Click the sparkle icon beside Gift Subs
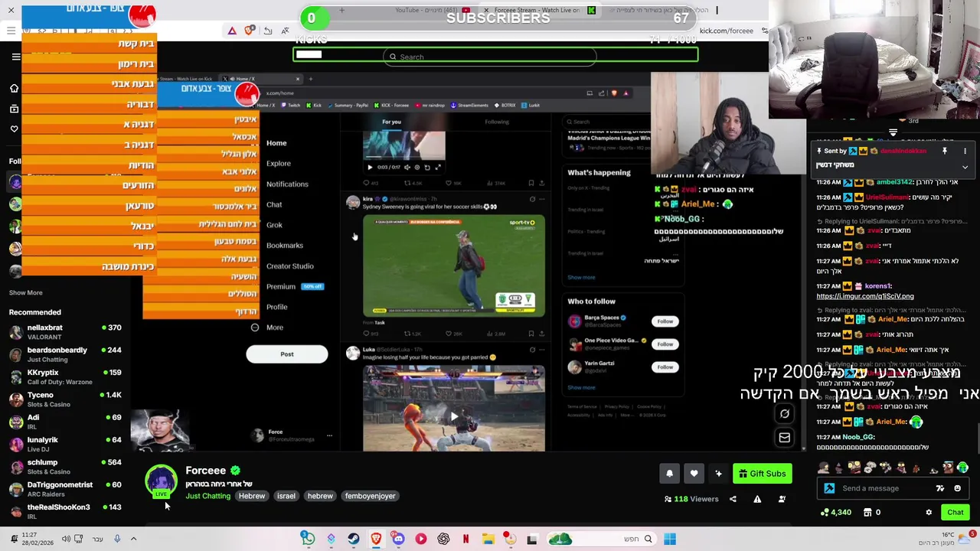This screenshot has width=980, height=551. 718,474
